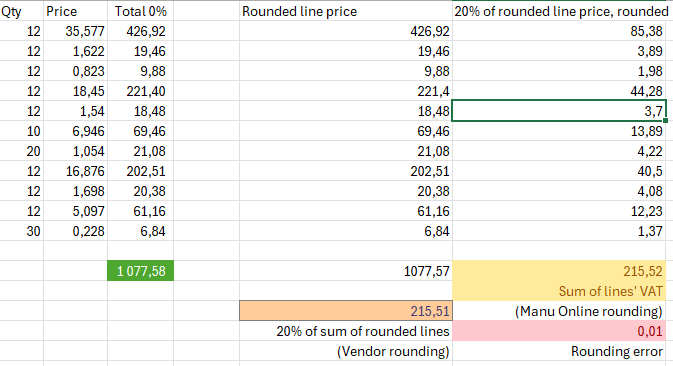Select the Total 0% header cell
Viewport: 673px width, 366px height.
pos(140,11)
